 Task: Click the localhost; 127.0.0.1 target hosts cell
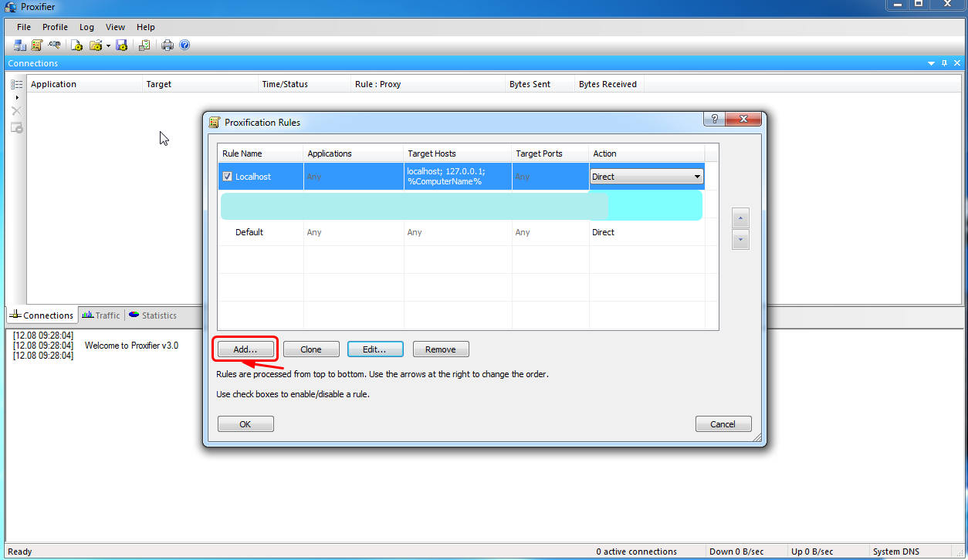coord(458,177)
